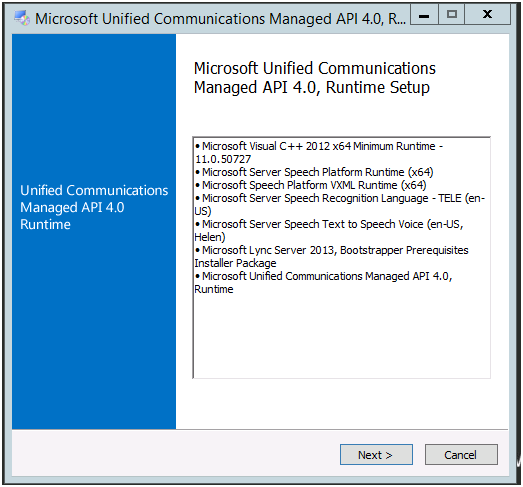Click Microsoft Server Speech Platform Runtime (x64) line
Image resolution: width=523 pixels, height=487 pixels.
coord(314,172)
